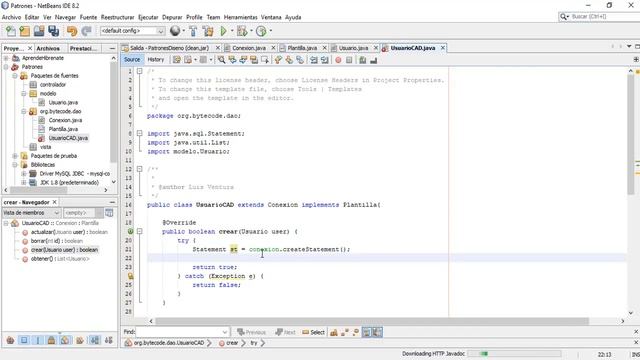
Task: Open the Find field history dropdown
Action: coord(224,332)
